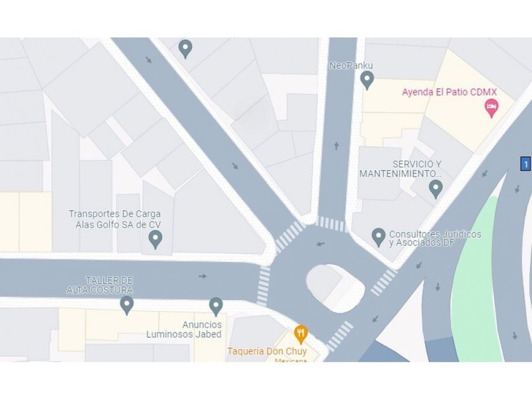Click the Consultores Juridicos y Asociados pin

click(379, 237)
